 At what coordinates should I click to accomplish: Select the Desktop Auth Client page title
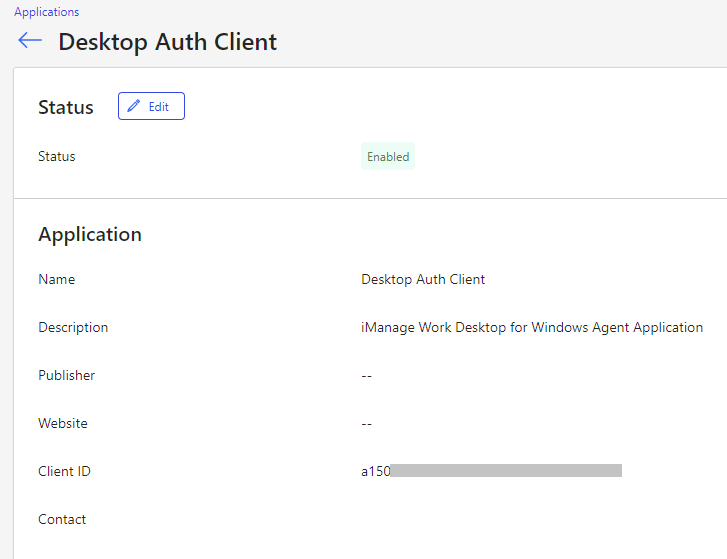pyautogui.click(x=167, y=42)
